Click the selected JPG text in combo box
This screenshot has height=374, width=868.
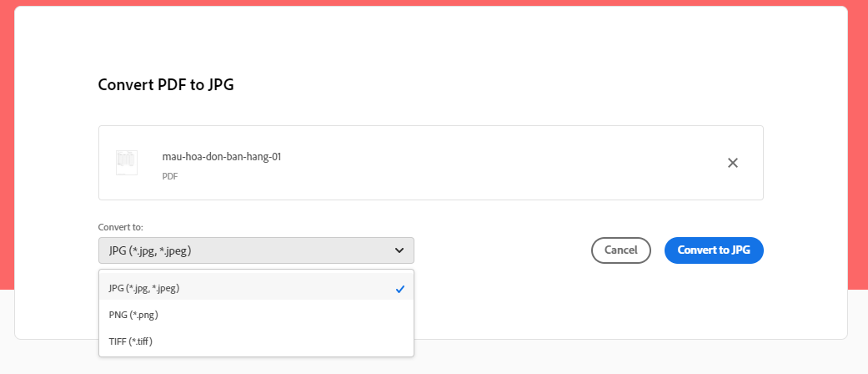click(x=156, y=250)
